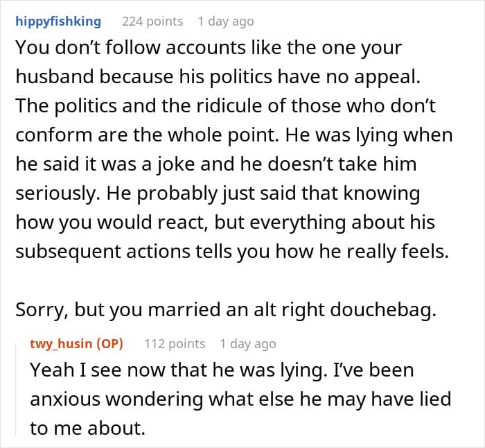Click the reply line 'Yeah I see now'
Image resolution: width=485 pixels, height=448 pixels.
[x=222, y=370]
